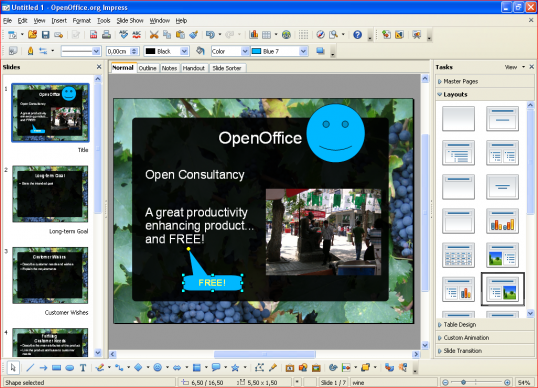Insert a chart with the chart icon
Screen dimensions: 538x388
click(x=254, y=34)
